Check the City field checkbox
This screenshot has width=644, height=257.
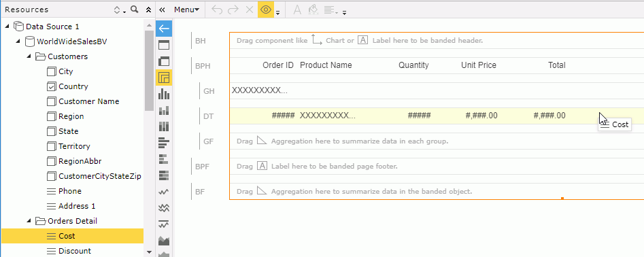pos(51,72)
